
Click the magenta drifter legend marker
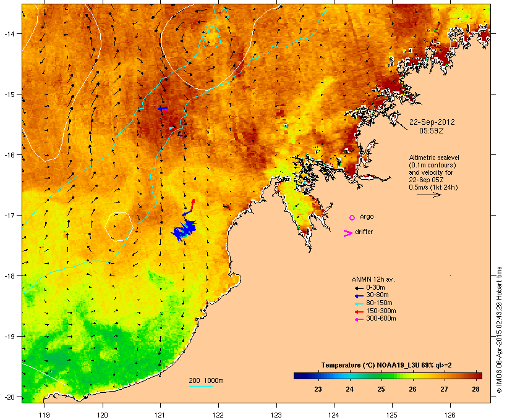[x=347, y=233]
